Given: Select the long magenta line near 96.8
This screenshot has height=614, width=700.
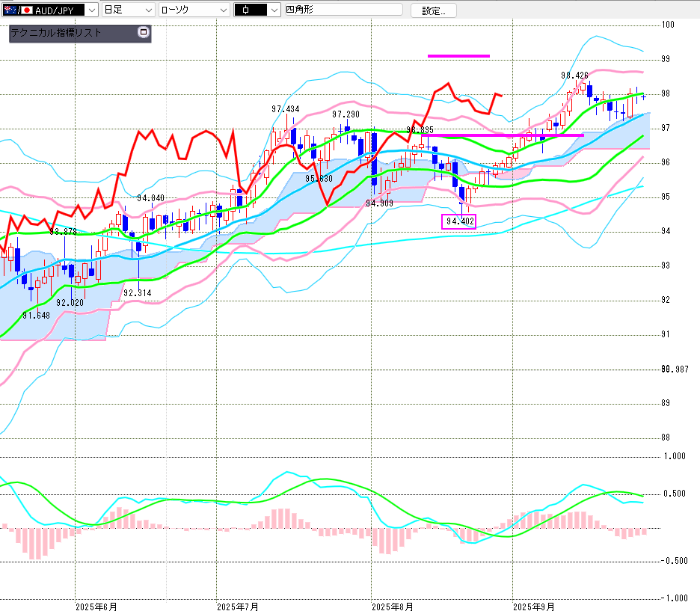Looking at the screenshot, I should (x=503, y=135).
